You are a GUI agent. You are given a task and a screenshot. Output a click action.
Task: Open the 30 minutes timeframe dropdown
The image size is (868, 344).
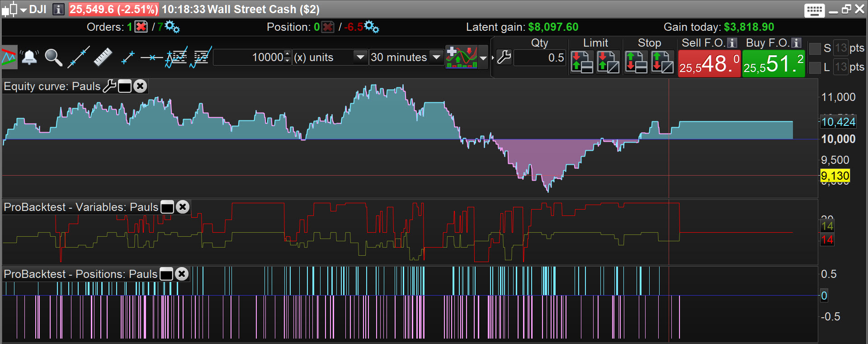(x=436, y=57)
